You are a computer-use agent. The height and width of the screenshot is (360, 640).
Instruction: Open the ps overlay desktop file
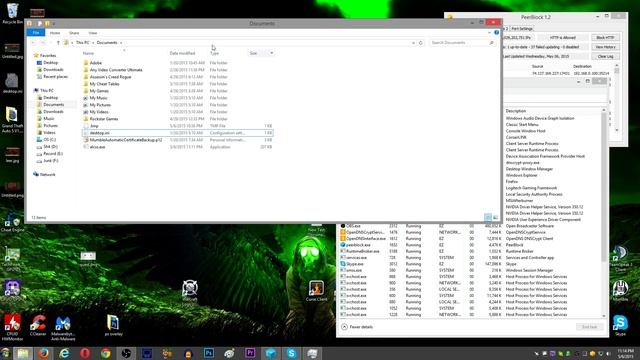[x=113, y=325]
